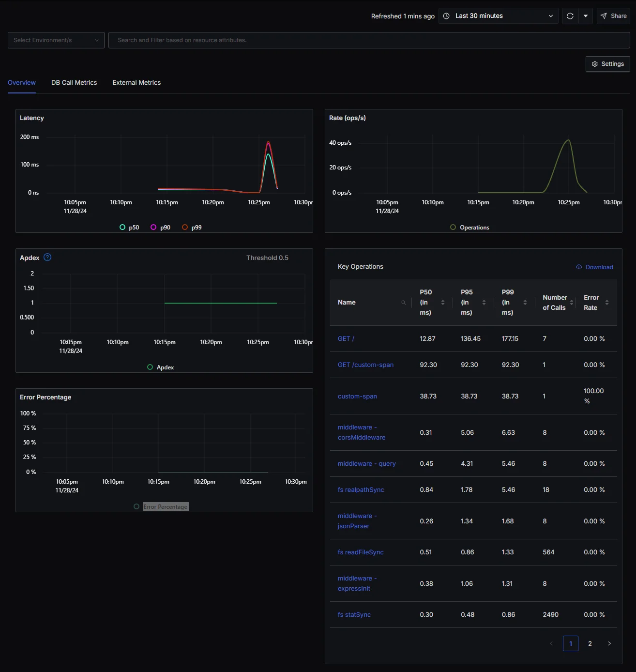The height and width of the screenshot is (672, 636).
Task: Open the Apdex help question mark
Action: point(47,257)
